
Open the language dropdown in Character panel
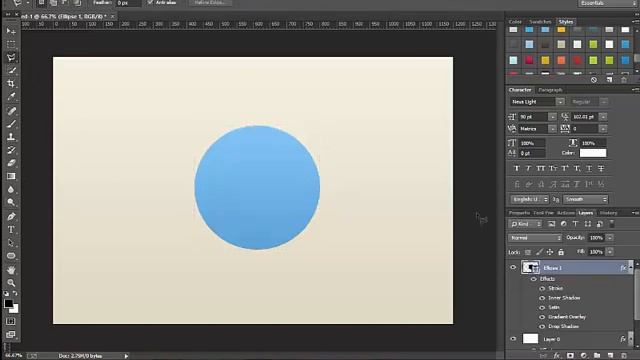pos(530,199)
